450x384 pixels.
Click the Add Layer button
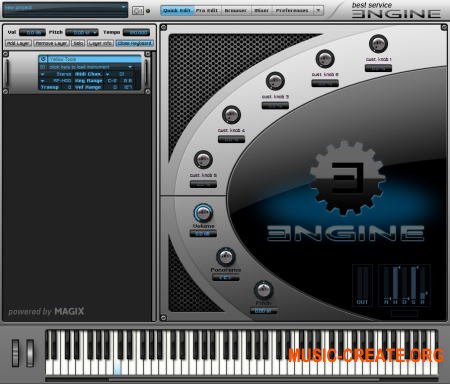pyautogui.click(x=18, y=43)
